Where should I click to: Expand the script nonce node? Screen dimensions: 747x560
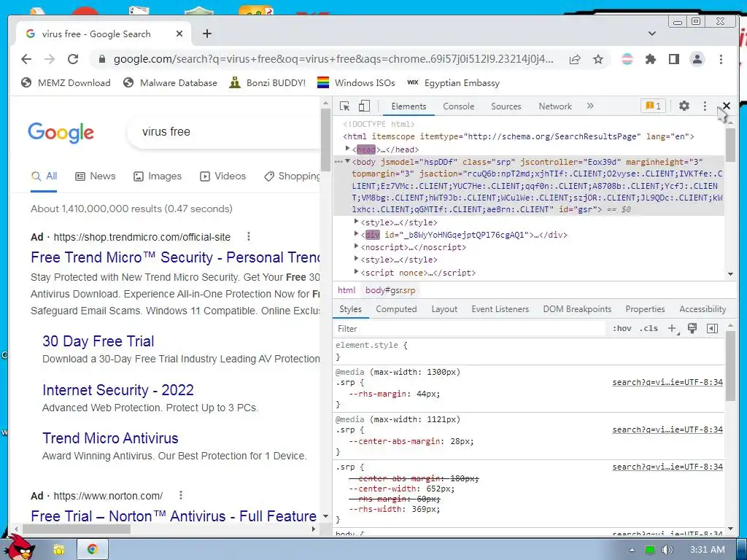coord(356,271)
